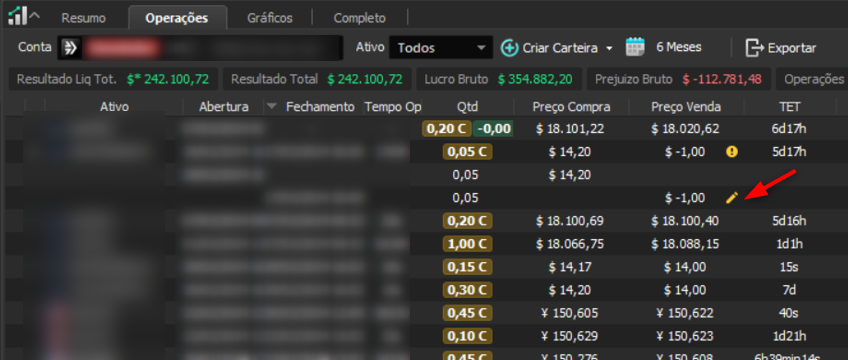Click purchase price $ 18.066,75
The image size is (848, 360).
(x=570, y=244)
